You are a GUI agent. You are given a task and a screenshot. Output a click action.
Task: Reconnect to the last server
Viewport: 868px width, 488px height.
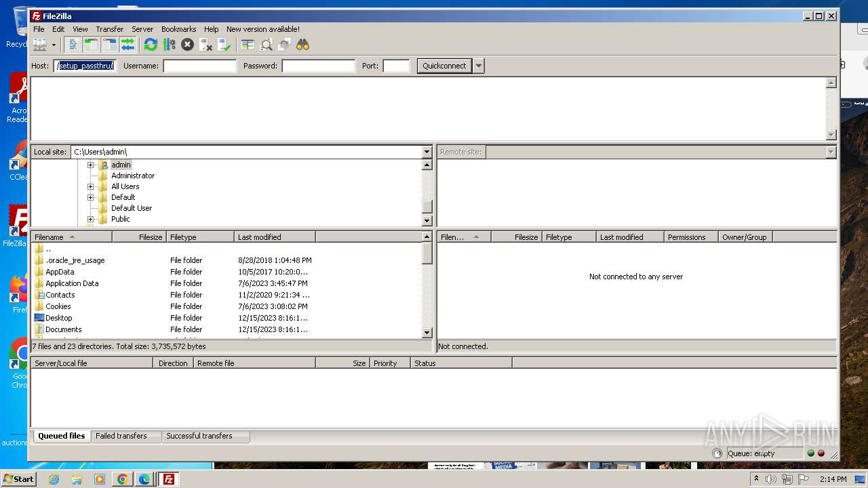click(x=224, y=45)
